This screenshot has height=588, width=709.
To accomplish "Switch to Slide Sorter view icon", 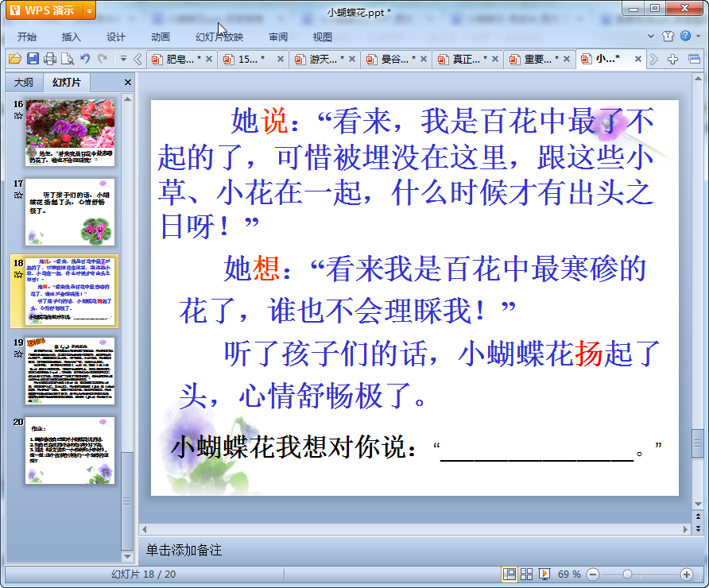I will coord(526,574).
